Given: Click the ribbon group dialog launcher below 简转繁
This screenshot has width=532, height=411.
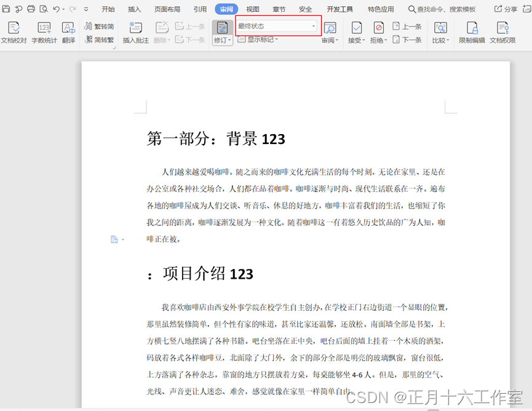Looking at the screenshot, I should tap(114, 48).
